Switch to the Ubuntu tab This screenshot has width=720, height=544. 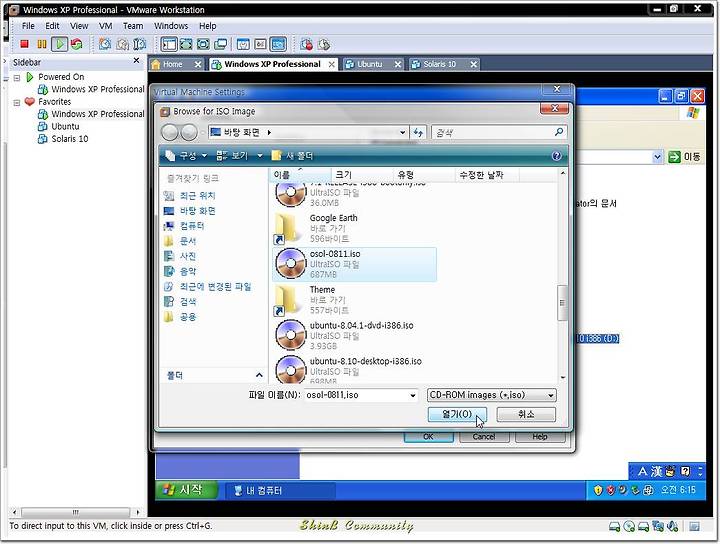(370, 64)
